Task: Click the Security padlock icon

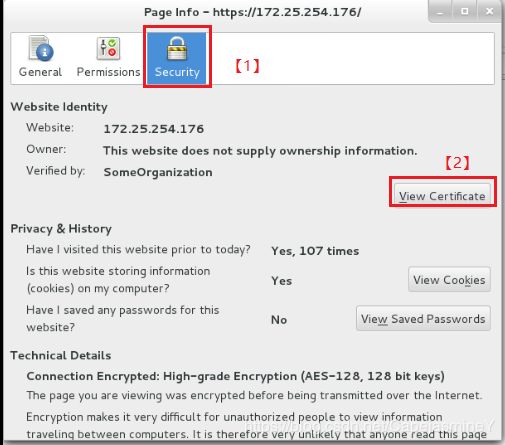Action: tap(177, 49)
